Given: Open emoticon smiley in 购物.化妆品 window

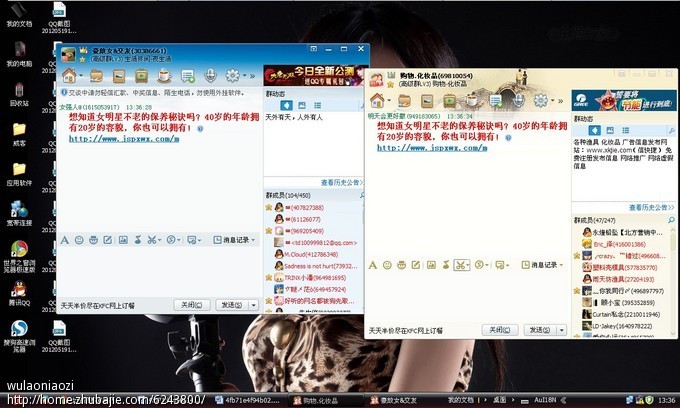Looking at the screenshot, I should pos(387,265).
